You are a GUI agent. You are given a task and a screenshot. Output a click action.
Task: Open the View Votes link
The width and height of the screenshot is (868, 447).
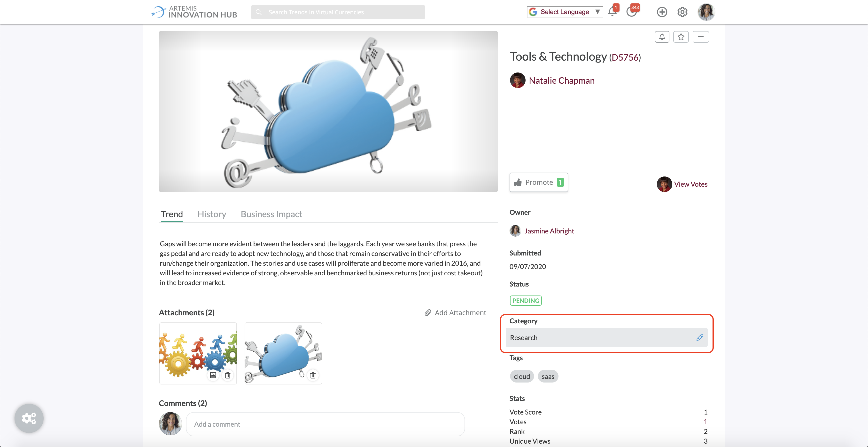click(x=691, y=184)
